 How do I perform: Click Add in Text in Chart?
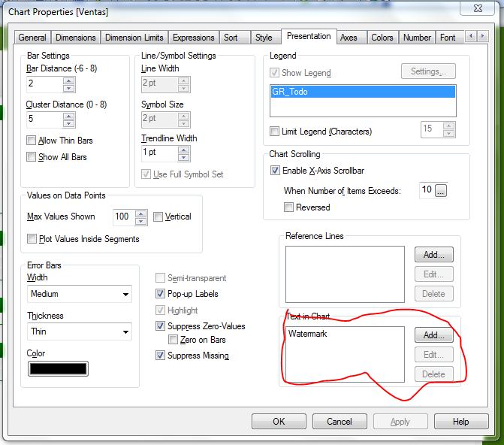click(x=434, y=335)
